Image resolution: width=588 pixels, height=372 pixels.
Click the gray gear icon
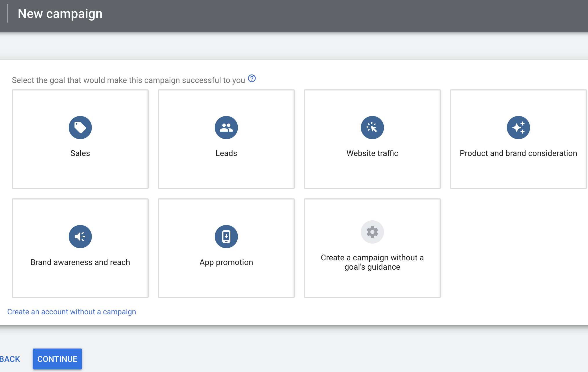click(x=372, y=232)
